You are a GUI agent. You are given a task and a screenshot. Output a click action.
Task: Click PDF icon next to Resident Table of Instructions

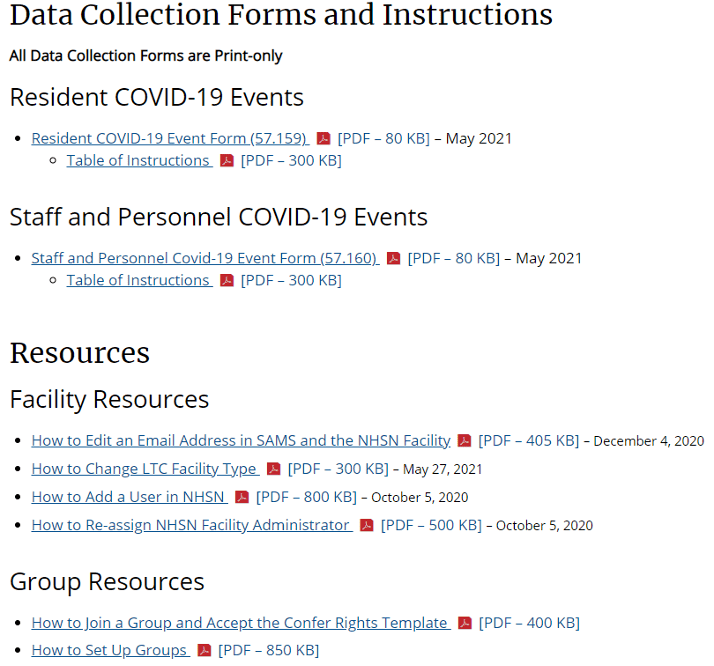click(227, 161)
